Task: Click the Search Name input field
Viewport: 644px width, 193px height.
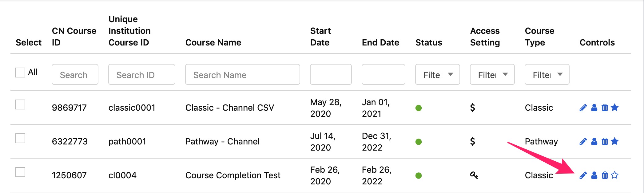Action: pos(242,74)
